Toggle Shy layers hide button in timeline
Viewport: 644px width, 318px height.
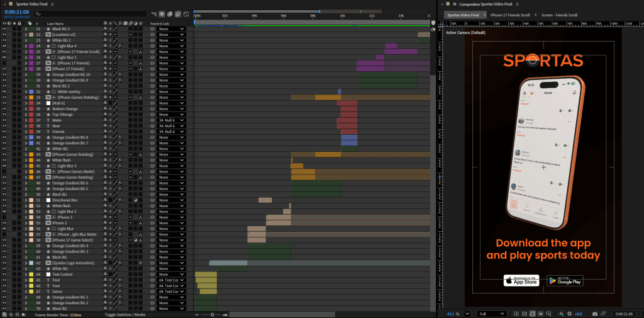point(162,14)
